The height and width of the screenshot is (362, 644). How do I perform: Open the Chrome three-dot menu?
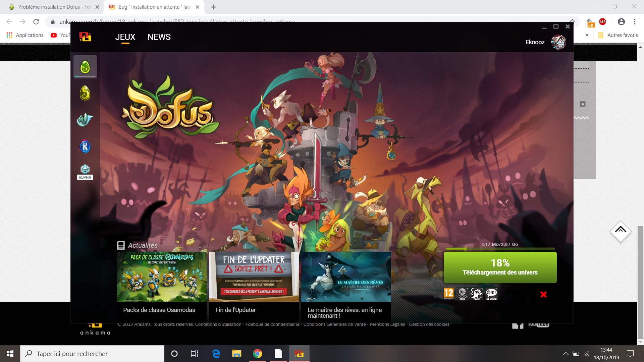(635, 22)
